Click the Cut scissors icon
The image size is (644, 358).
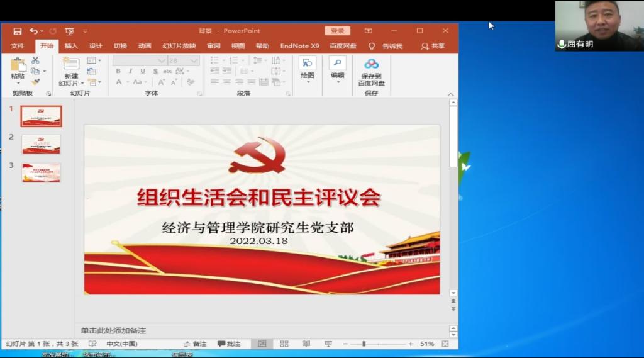coord(35,60)
